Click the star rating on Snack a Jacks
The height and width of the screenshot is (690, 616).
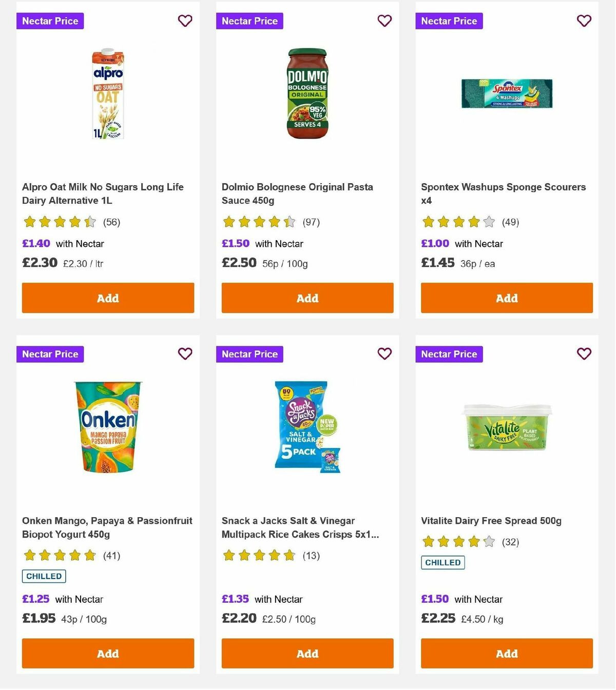(258, 555)
